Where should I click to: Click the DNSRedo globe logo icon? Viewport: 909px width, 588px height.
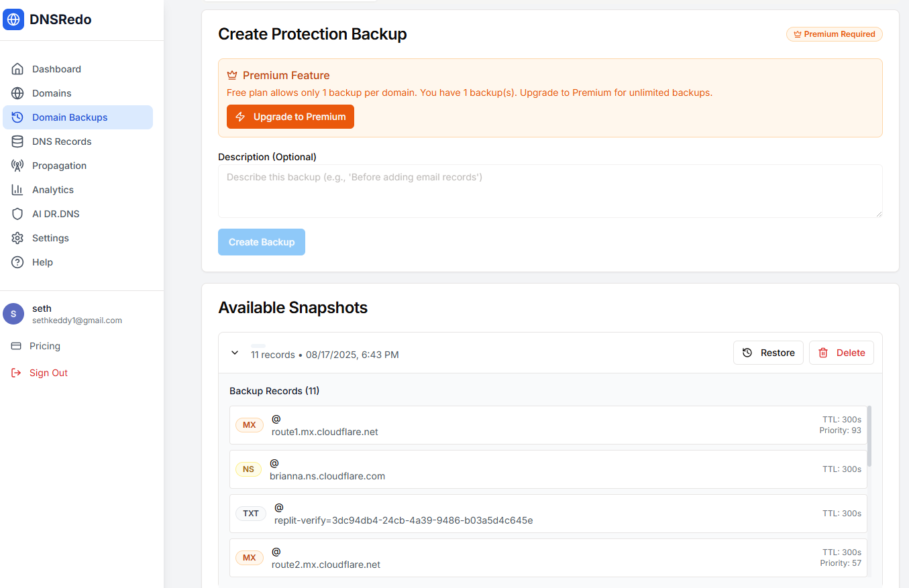(x=13, y=19)
